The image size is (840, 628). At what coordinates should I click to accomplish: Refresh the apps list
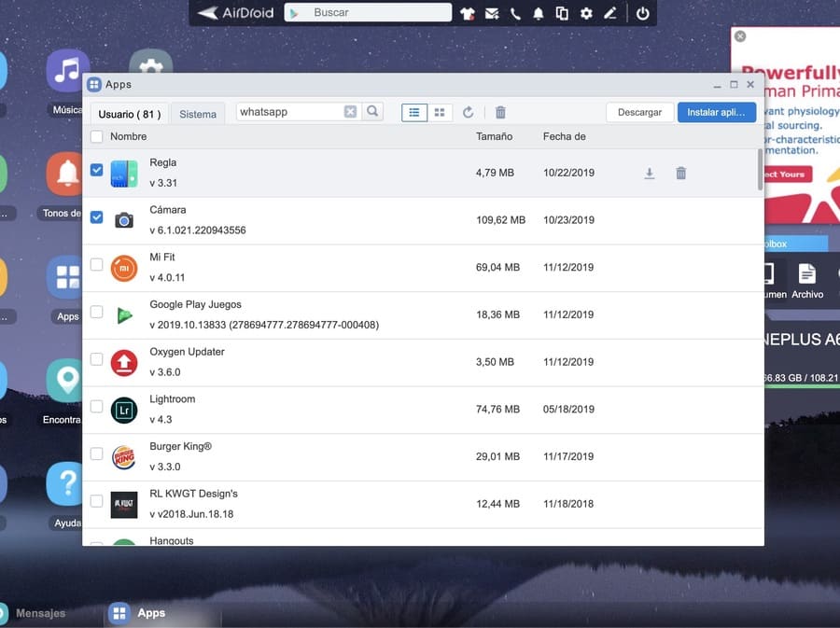[x=469, y=112]
